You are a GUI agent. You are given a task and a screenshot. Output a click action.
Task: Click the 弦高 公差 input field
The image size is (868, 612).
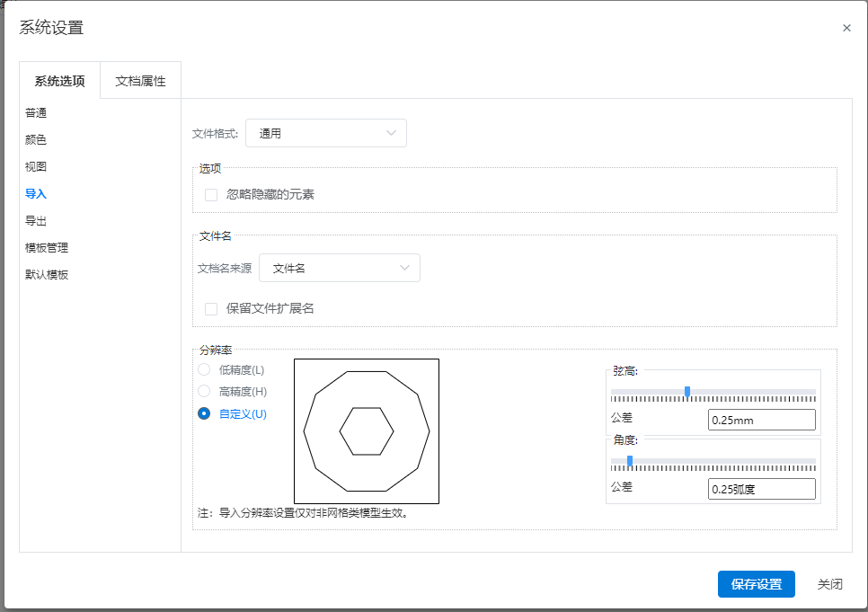click(x=761, y=420)
